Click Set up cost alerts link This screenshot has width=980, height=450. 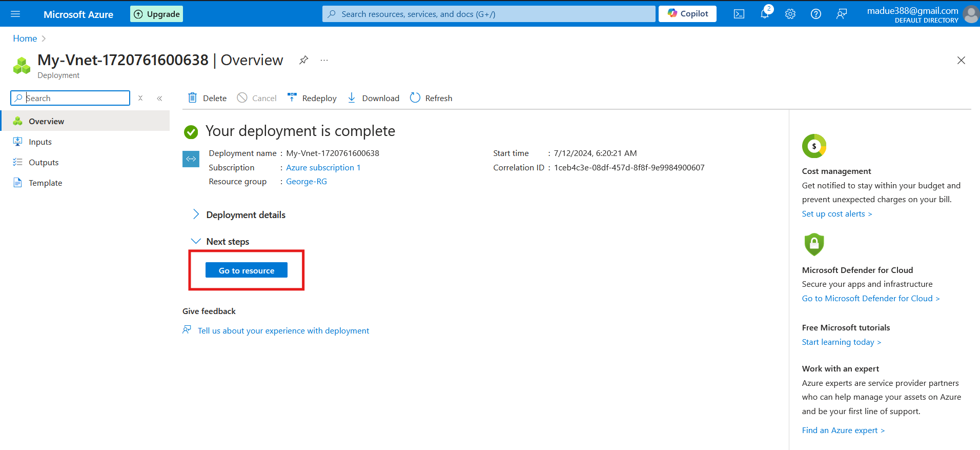tap(837, 213)
